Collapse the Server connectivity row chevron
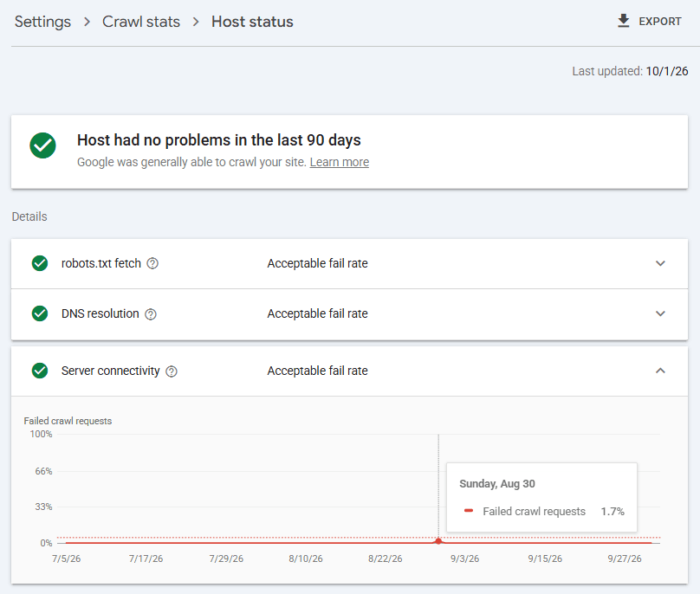 (660, 371)
